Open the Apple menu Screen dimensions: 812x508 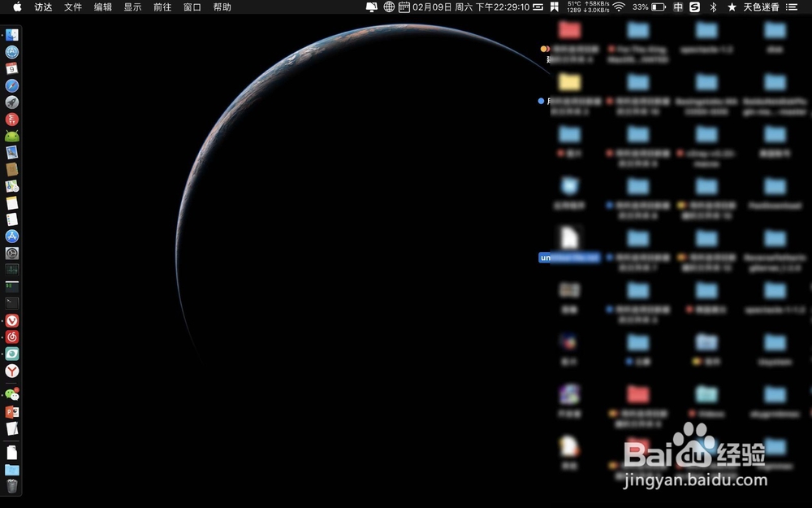[17, 7]
